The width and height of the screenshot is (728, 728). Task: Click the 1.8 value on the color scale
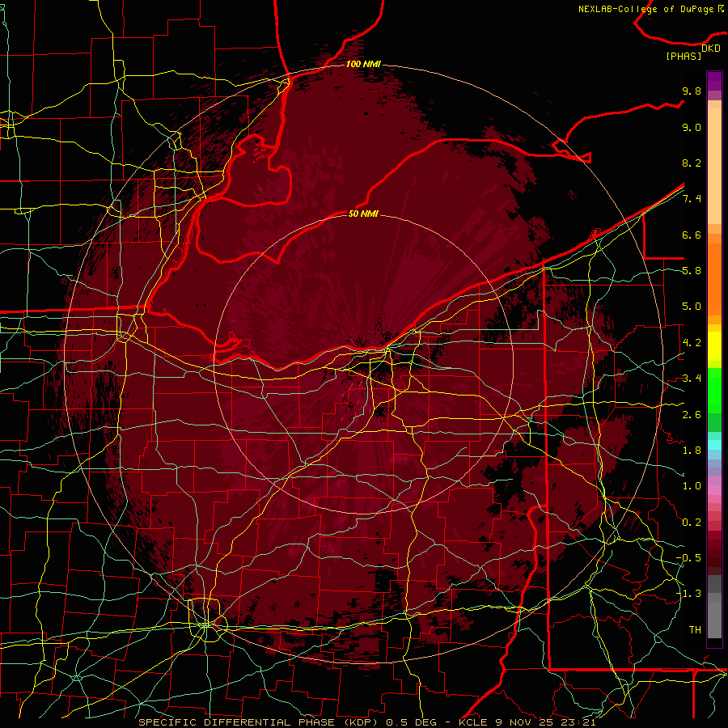tap(692, 451)
